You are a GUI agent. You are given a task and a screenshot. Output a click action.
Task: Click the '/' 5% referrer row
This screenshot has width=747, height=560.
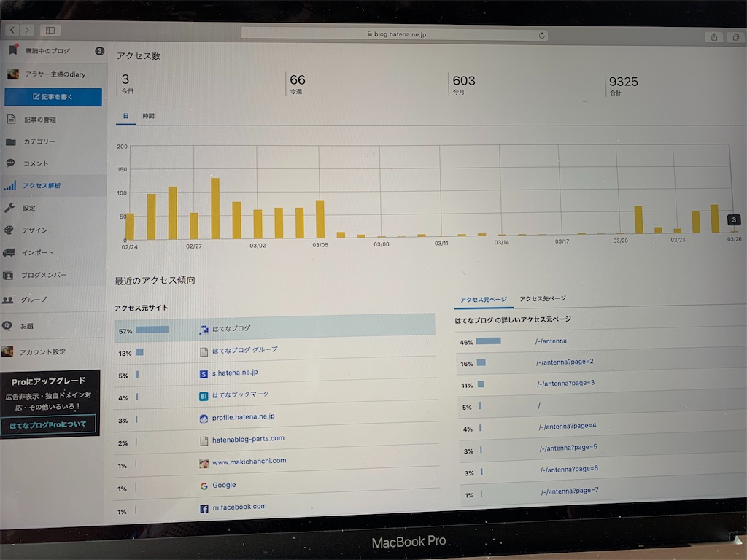click(x=602, y=405)
